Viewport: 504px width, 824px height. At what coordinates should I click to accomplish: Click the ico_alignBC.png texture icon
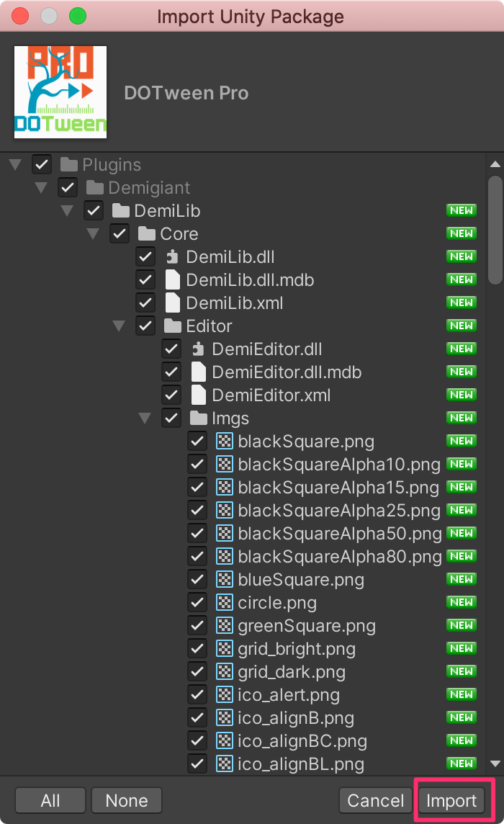click(x=225, y=741)
